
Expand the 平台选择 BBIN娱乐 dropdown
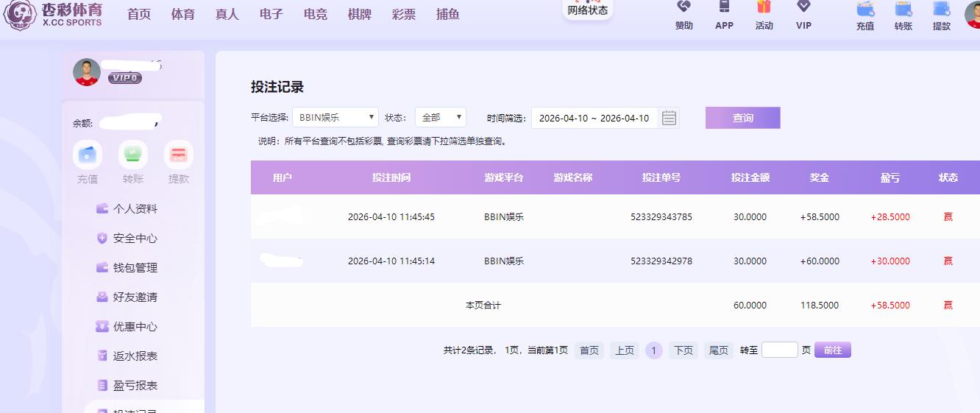pos(335,118)
